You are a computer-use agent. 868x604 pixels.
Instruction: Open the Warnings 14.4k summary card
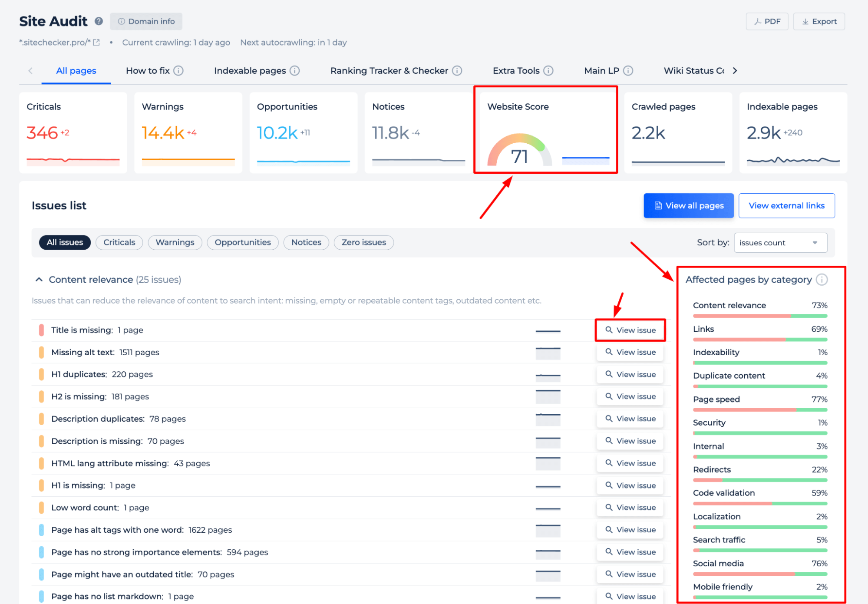click(188, 132)
